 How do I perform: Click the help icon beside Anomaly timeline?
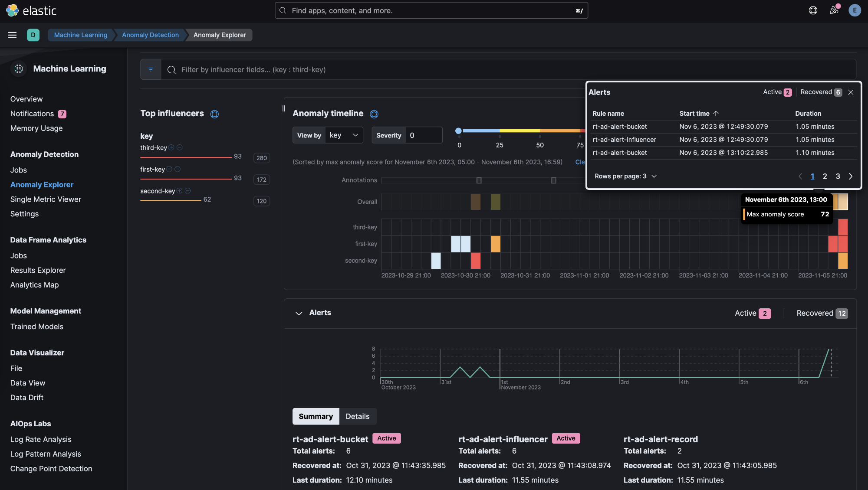pos(374,114)
